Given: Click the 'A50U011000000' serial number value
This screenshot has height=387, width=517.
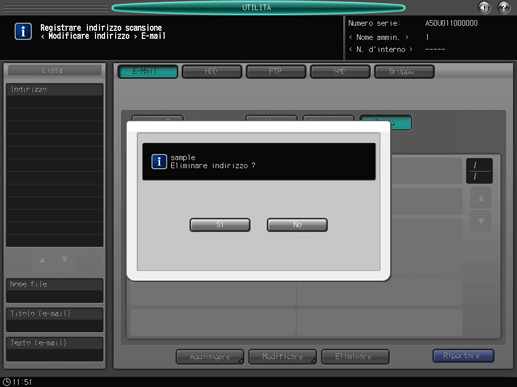Looking at the screenshot, I should pyautogui.click(x=451, y=23).
